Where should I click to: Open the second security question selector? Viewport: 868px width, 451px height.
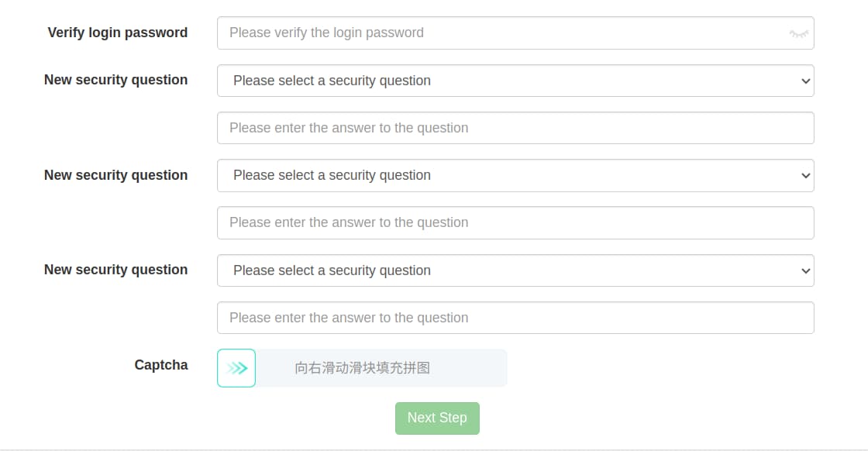click(x=515, y=176)
